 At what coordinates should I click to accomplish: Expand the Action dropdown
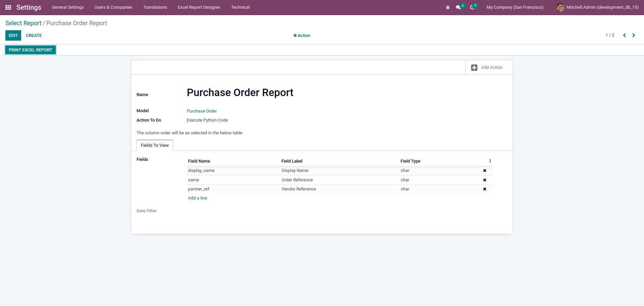302,36
